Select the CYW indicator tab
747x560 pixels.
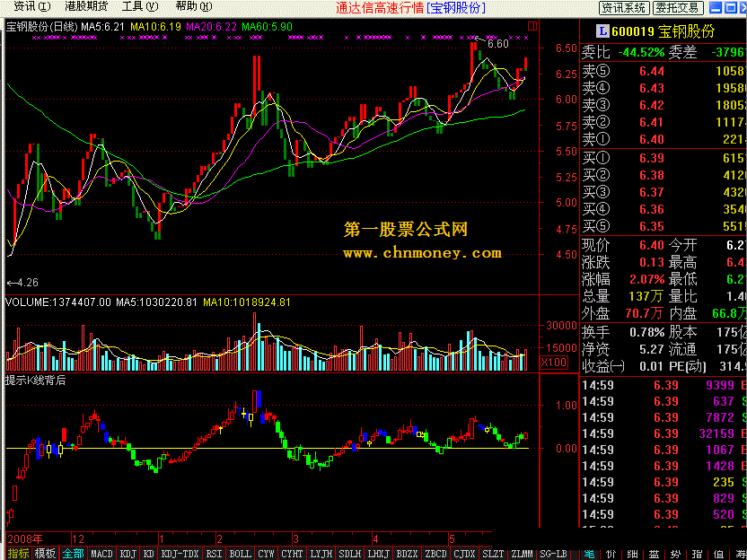point(266,554)
